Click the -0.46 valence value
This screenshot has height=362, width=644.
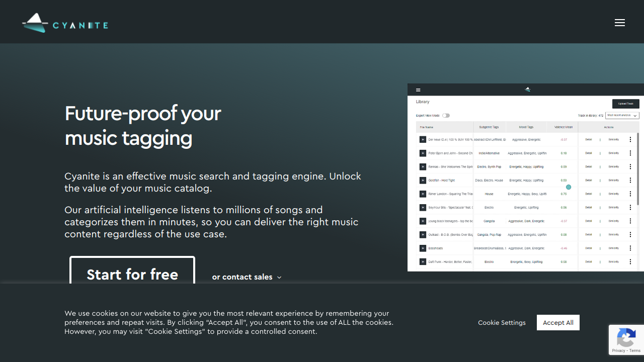pos(563,248)
